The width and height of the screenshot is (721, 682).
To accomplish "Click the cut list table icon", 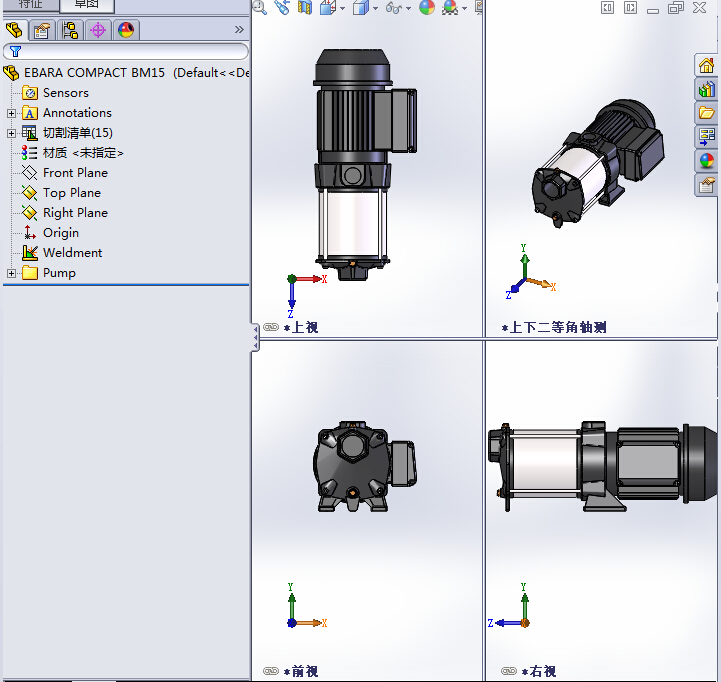I will [30, 133].
